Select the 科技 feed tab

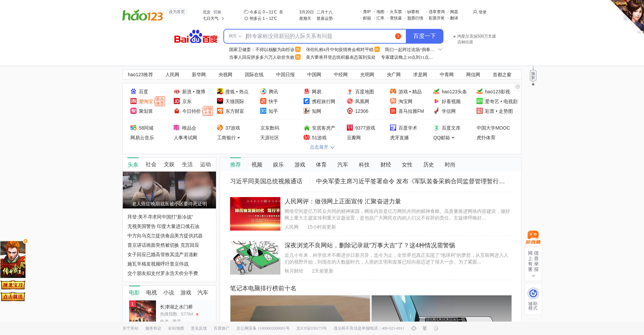pos(364,165)
